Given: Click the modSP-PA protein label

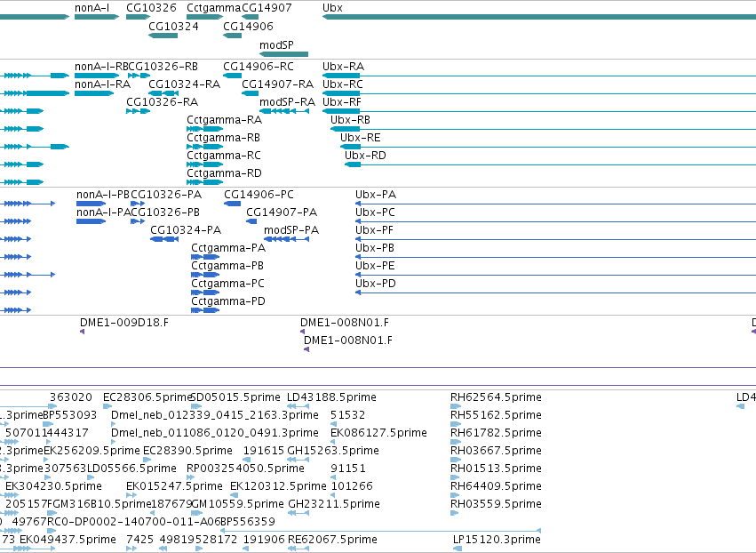Looking at the screenshot, I should click(291, 230).
